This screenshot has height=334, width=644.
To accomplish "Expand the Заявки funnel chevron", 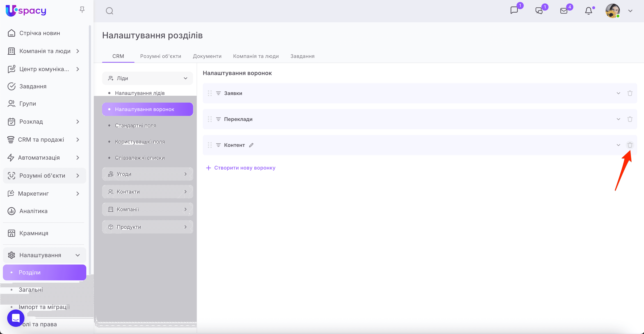I will point(618,93).
